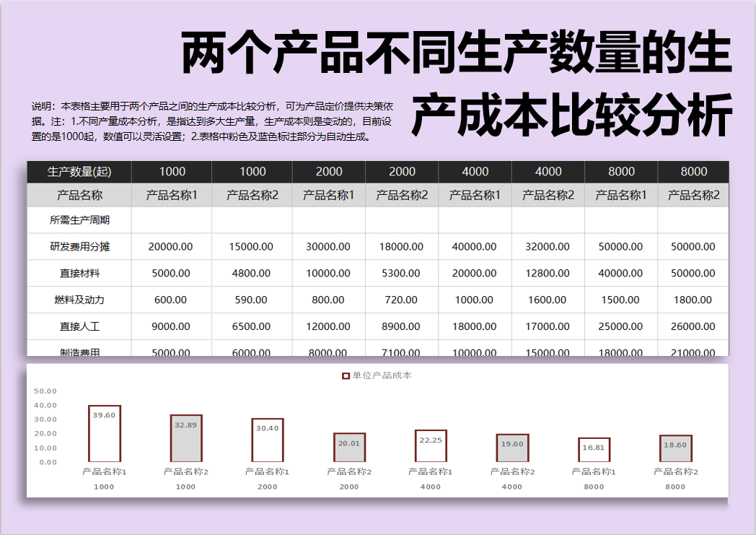
Task: Select 1000.00 in the 燃料及动力 row
Action: pyautogui.click(x=475, y=300)
